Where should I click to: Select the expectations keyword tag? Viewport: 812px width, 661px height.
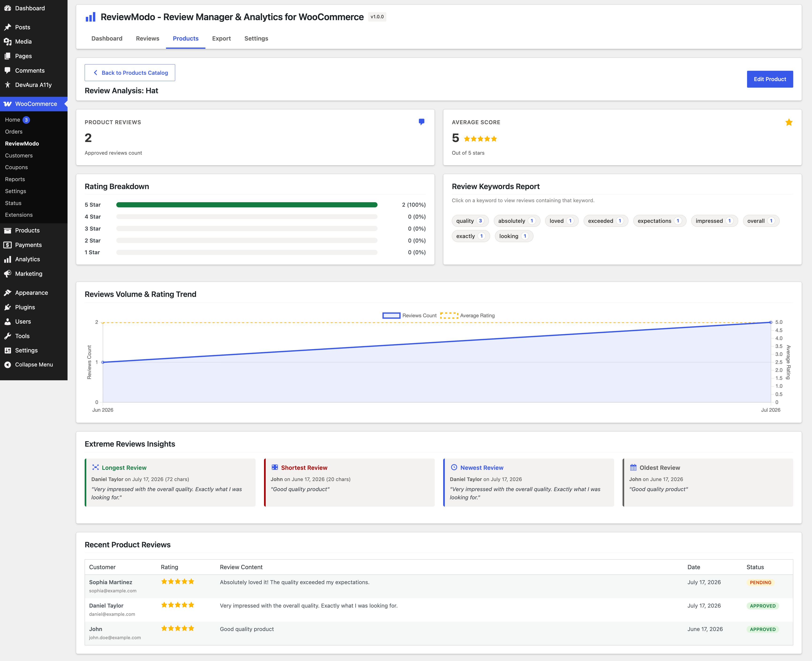(x=660, y=221)
